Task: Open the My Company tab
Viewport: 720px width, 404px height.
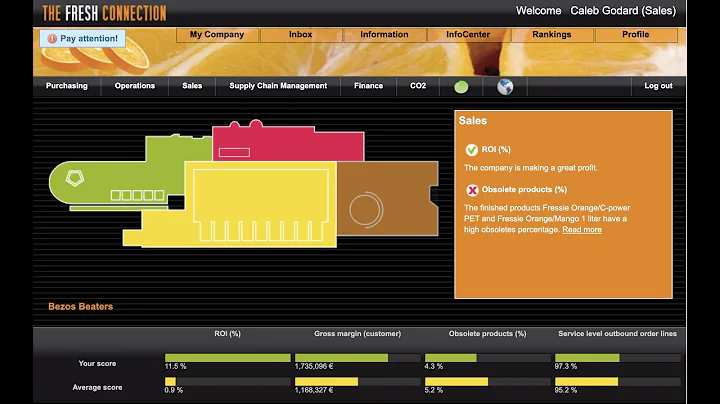Action: [217, 35]
